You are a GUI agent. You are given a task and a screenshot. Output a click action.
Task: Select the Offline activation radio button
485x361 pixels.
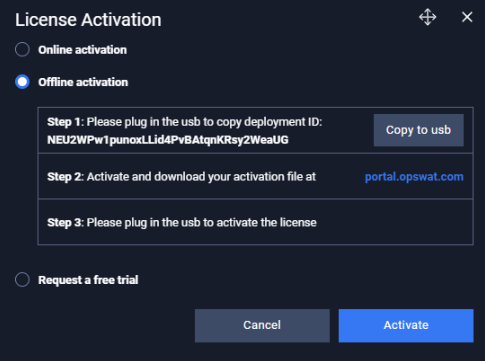point(22,82)
